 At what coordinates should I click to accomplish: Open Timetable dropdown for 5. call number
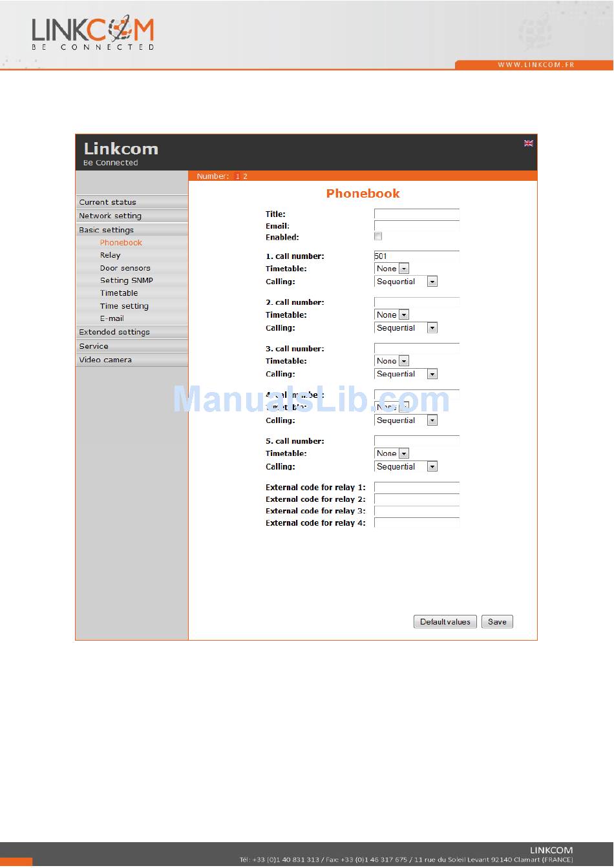392,453
